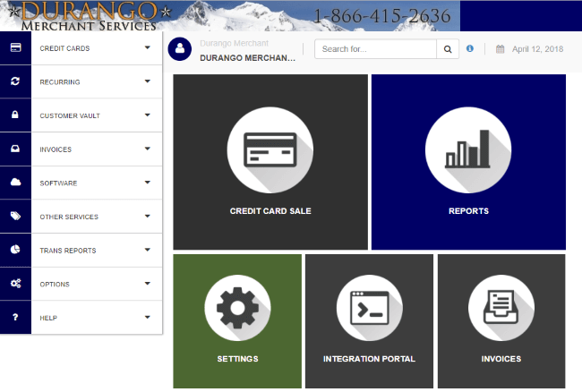Click the April 12, 2018 date text
582x392 pixels.
pyautogui.click(x=537, y=49)
